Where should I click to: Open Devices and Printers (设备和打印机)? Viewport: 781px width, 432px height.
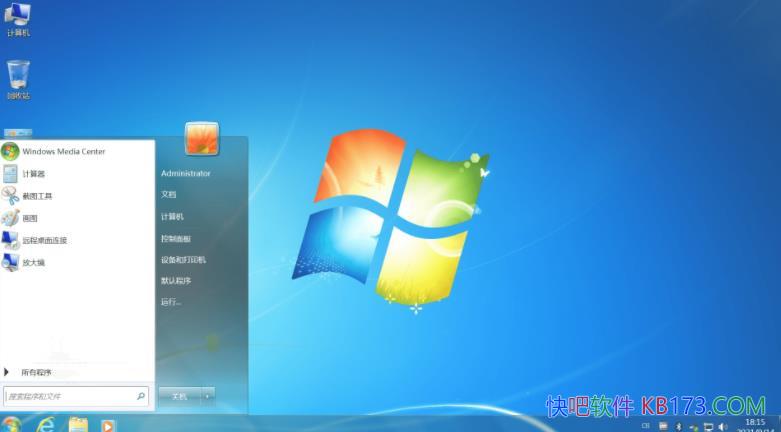click(x=183, y=259)
